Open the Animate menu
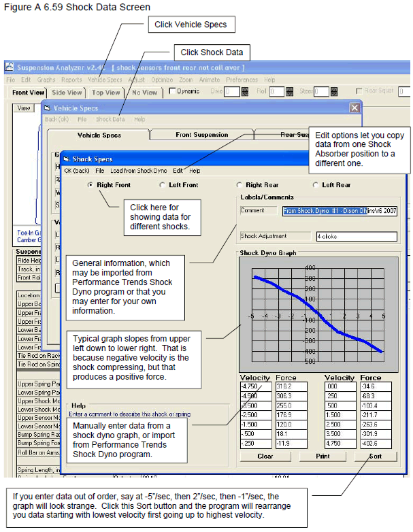Screen dimensions: 413x532 tap(210, 80)
